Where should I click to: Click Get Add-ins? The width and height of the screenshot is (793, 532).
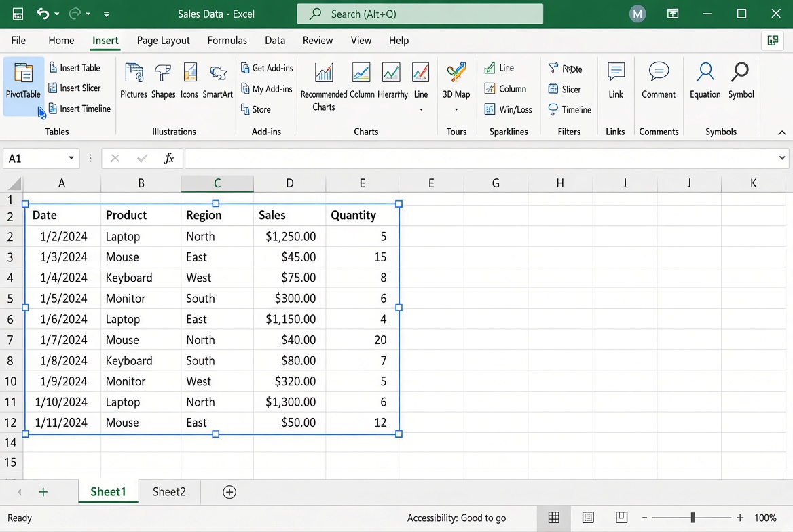click(x=267, y=68)
